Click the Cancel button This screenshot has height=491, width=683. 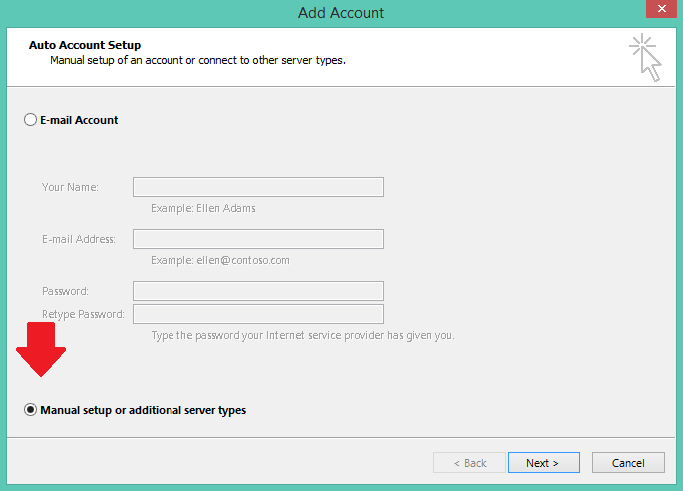[x=628, y=463]
